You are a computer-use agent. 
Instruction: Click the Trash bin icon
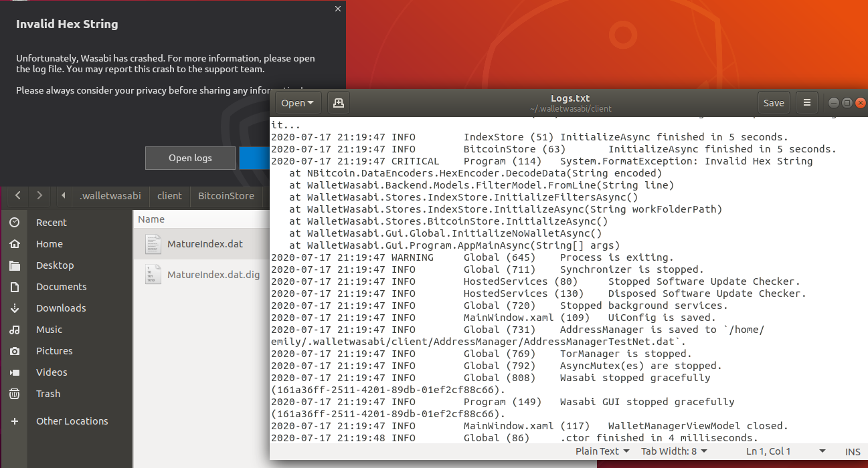15,394
